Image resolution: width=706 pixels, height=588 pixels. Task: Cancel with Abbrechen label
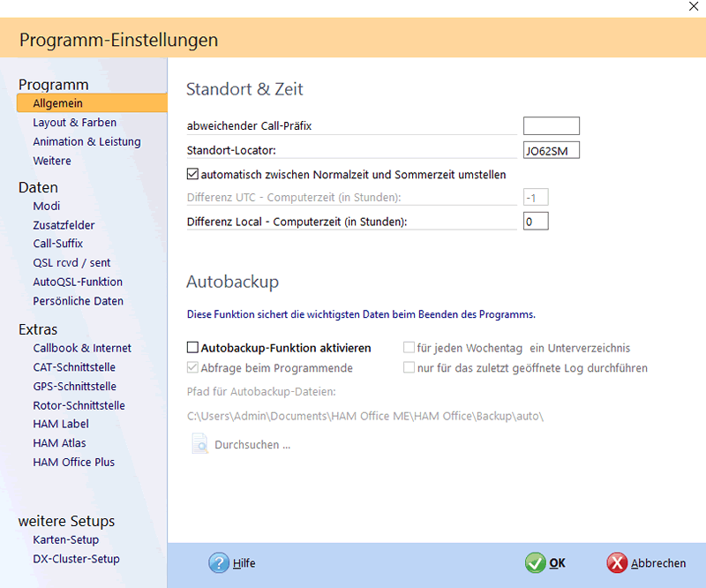[658, 563]
